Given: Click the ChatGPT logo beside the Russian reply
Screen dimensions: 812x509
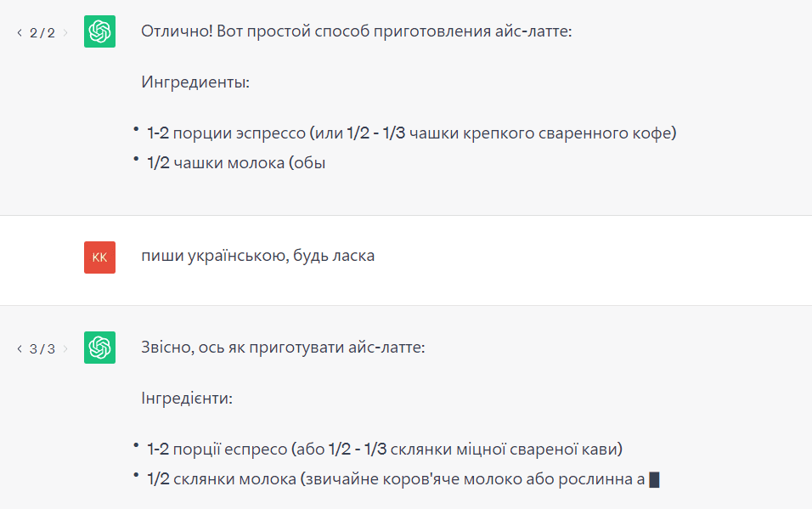Looking at the screenshot, I should (100, 31).
